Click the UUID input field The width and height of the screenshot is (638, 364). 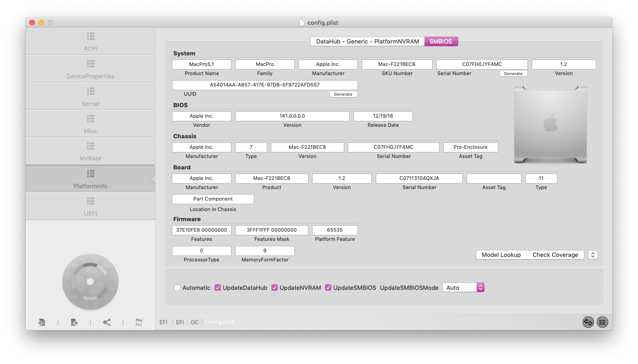(x=265, y=85)
